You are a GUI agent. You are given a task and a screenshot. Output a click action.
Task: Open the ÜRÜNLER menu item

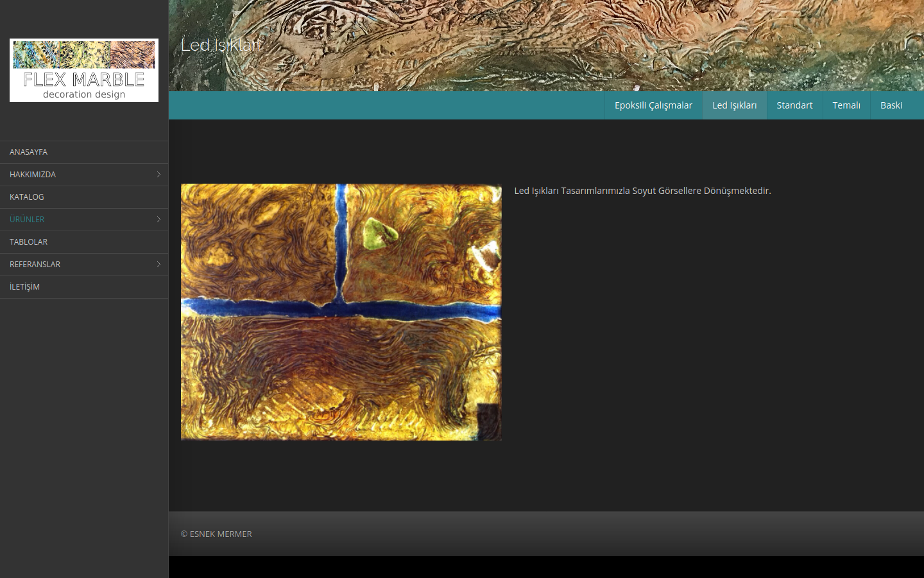84,220
